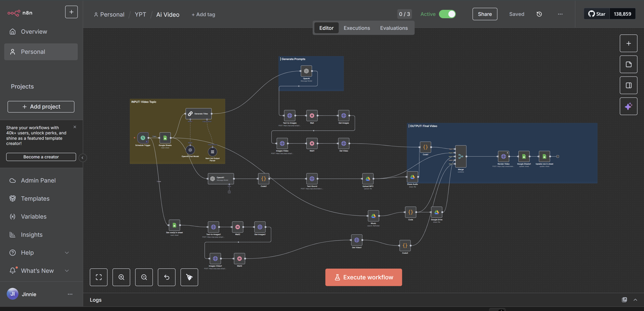
Task: Zoom out of the workflow canvas
Action: pyautogui.click(x=144, y=277)
